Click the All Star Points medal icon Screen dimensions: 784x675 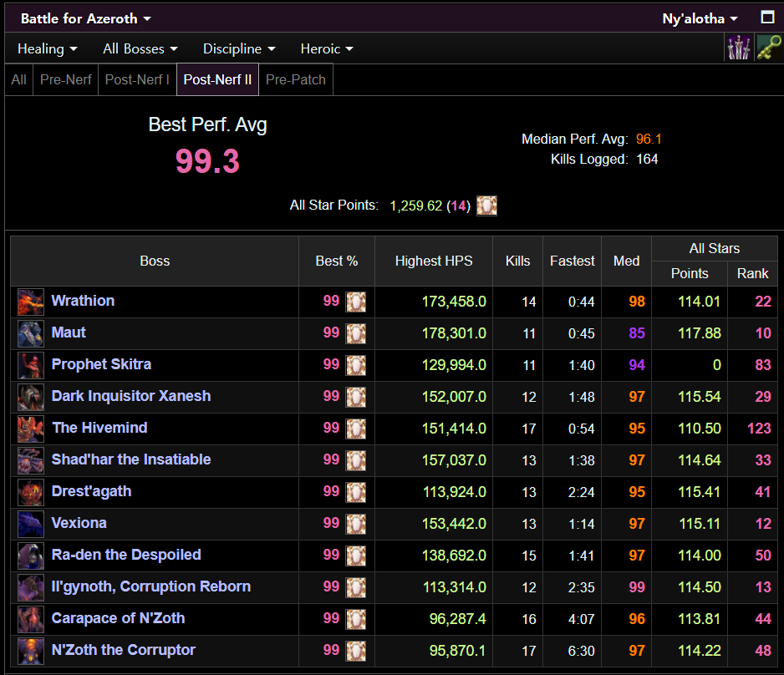(486, 206)
